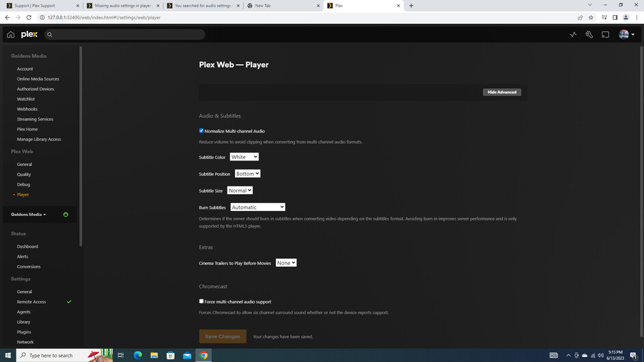
Task: Open Microsoft Store from taskbar
Action: point(171,355)
